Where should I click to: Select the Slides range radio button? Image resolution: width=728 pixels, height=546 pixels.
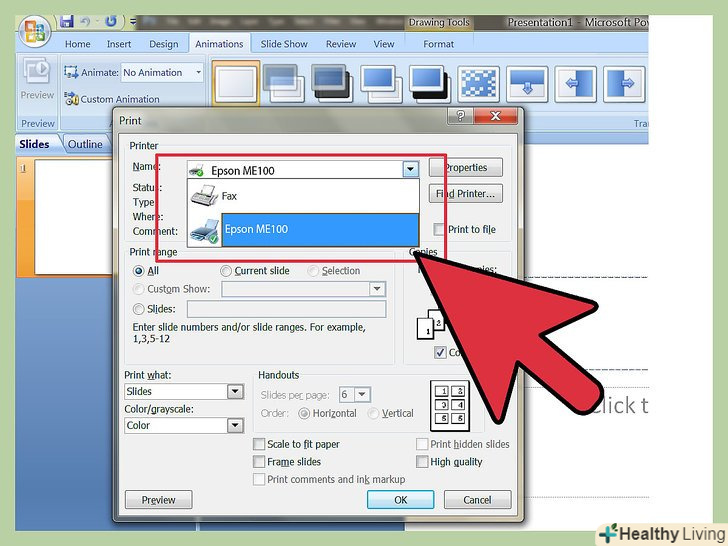[x=138, y=309]
